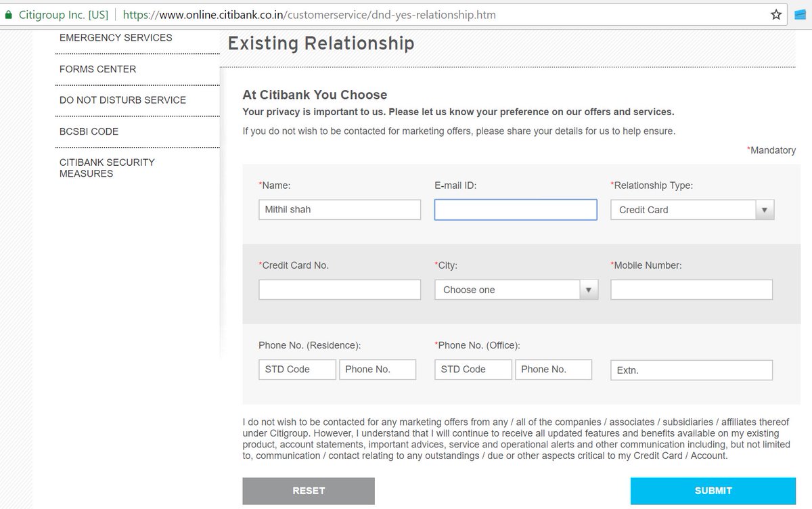Viewport: 812px width, 509px height.
Task: Bookmark this page with the star icon
Action: 776,14
